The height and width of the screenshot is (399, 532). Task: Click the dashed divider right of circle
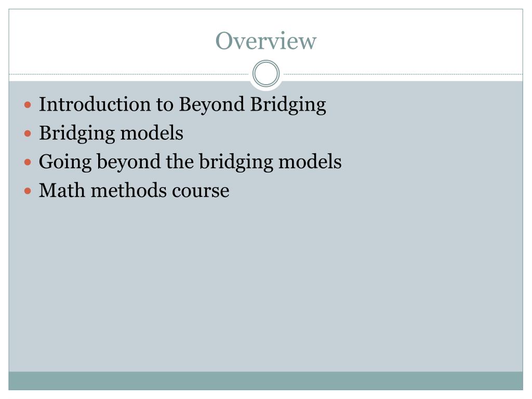click(403, 74)
